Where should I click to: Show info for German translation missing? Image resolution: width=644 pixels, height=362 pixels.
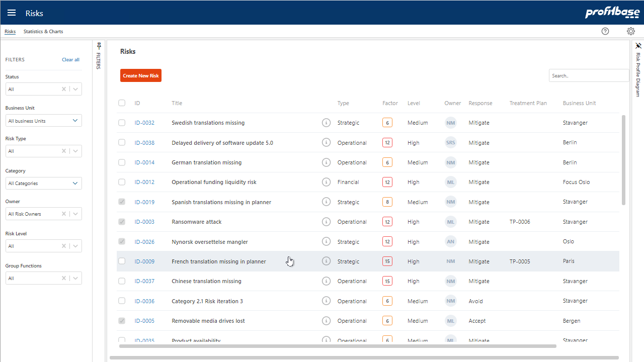click(326, 162)
